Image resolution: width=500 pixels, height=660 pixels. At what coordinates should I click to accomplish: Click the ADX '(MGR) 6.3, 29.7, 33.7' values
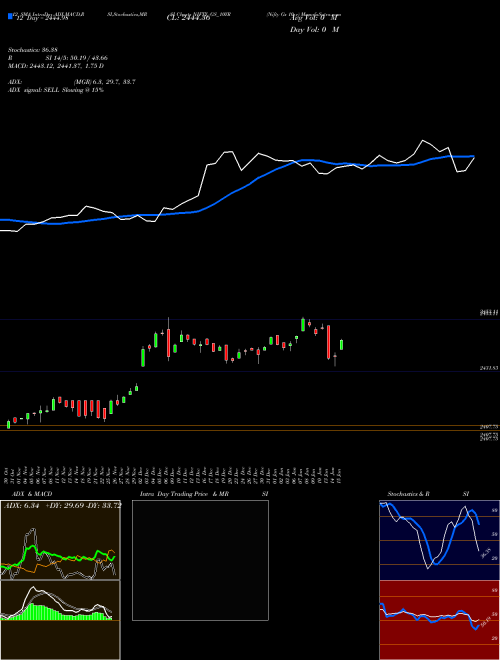coord(104,82)
